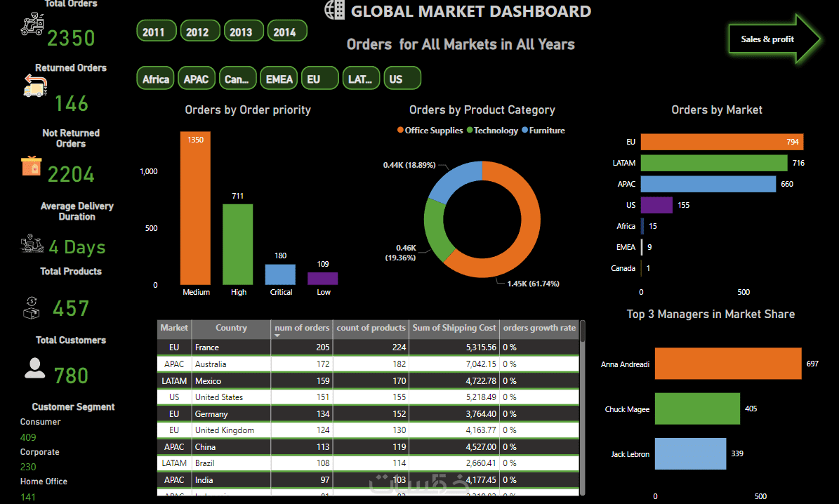Click the sort arrow under num of orders
839x504 pixels.
click(x=277, y=336)
